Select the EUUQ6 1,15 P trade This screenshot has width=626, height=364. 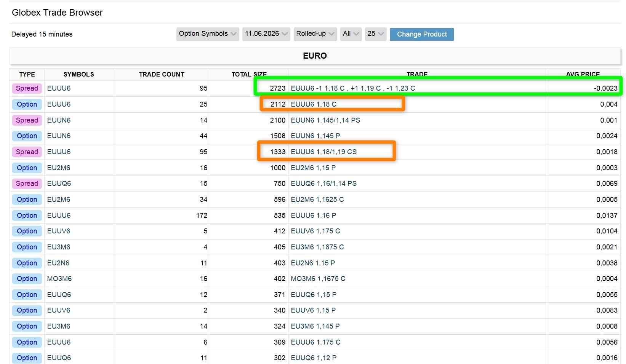pos(314,295)
